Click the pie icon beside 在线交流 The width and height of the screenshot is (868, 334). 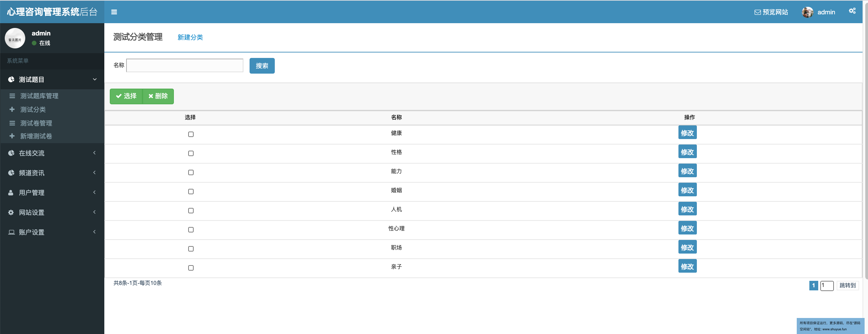coord(11,153)
